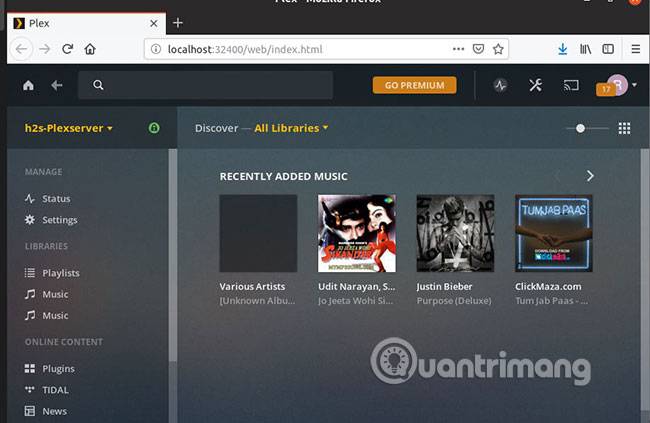Screen dimensions: 650x423
Task: Click the sidebar scrollbar
Action: (x=172, y=255)
